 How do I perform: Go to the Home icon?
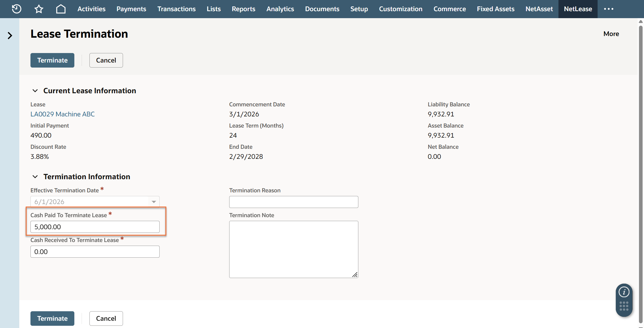click(x=61, y=9)
